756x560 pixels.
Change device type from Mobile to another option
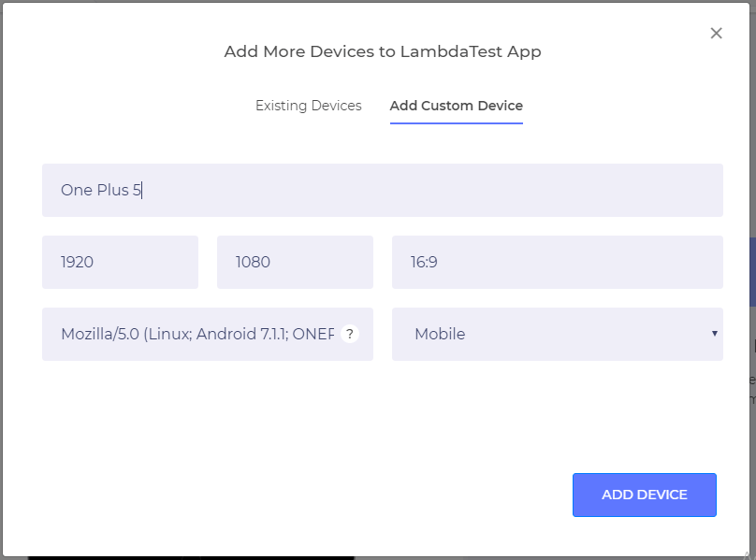pos(557,334)
